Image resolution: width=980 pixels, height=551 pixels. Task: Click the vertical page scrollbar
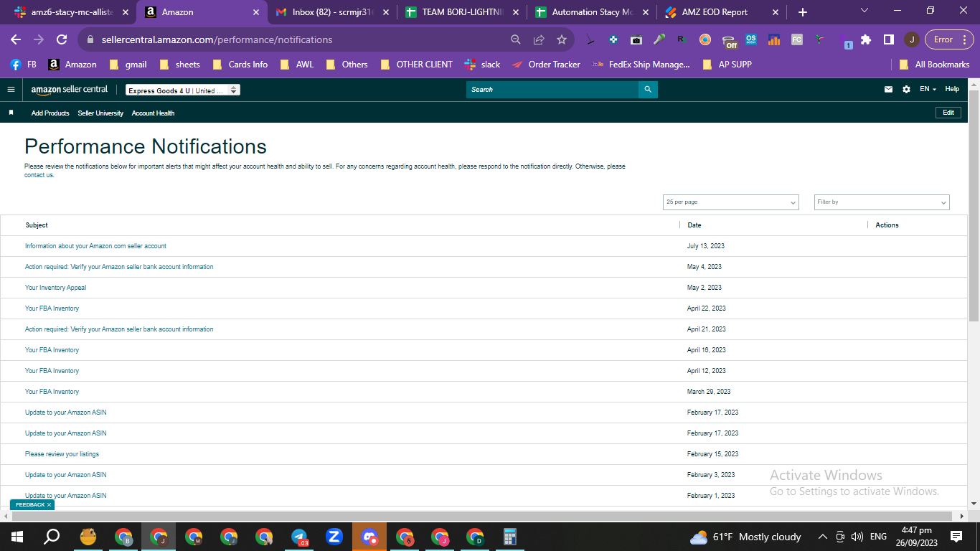(974, 204)
